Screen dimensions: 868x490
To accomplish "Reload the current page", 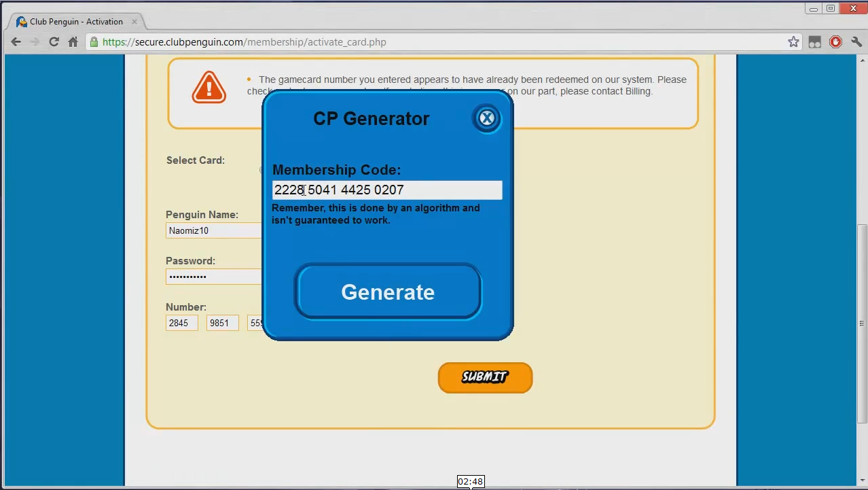I will click(x=54, y=42).
